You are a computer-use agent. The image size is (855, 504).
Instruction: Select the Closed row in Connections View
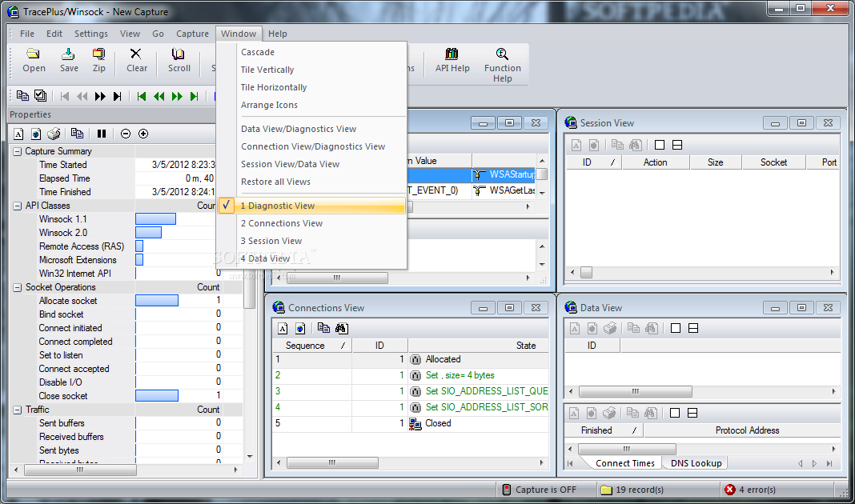(x=410, y=423)
